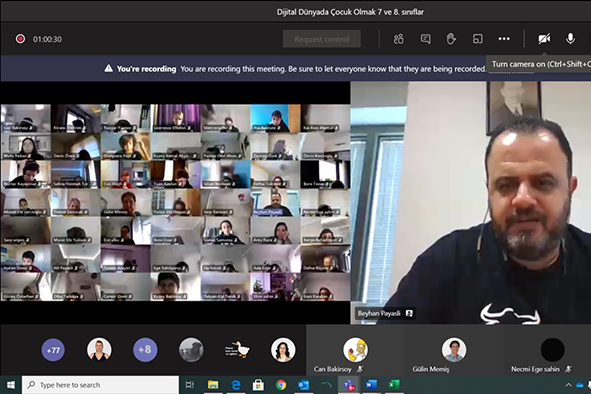Click the Show participants icon

coord(398,39)
